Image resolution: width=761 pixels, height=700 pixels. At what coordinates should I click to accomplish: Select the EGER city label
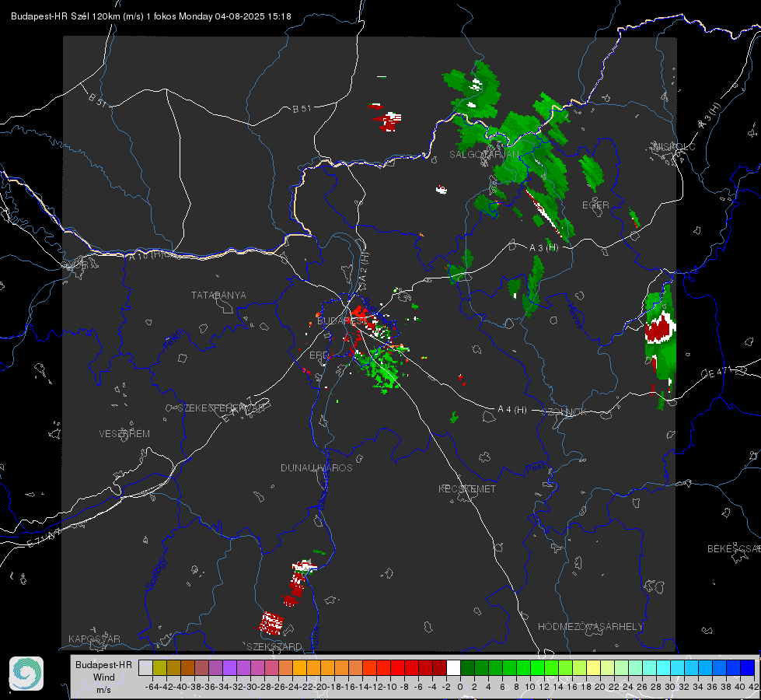tap(595, 205)
